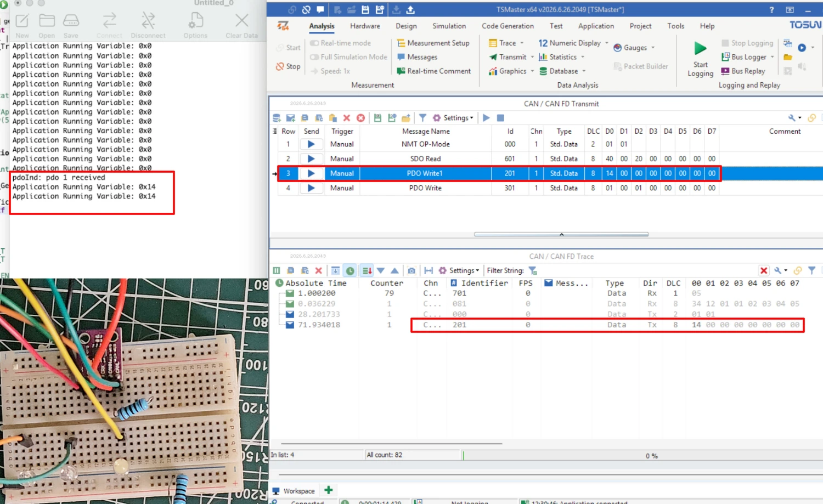Click send arrow for PDO Write1 row
823x504 pixels.
[311, 173]
